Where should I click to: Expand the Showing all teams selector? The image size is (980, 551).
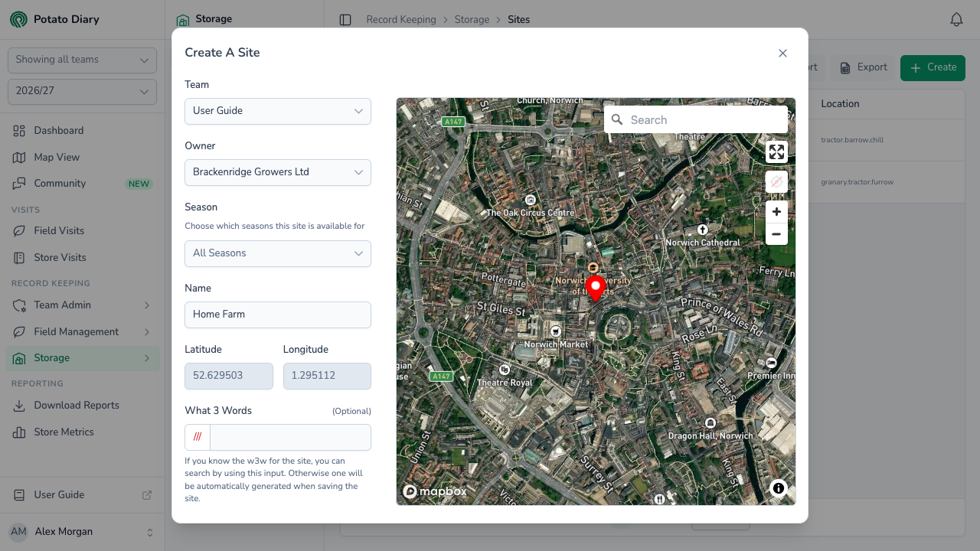pos(82,60)
